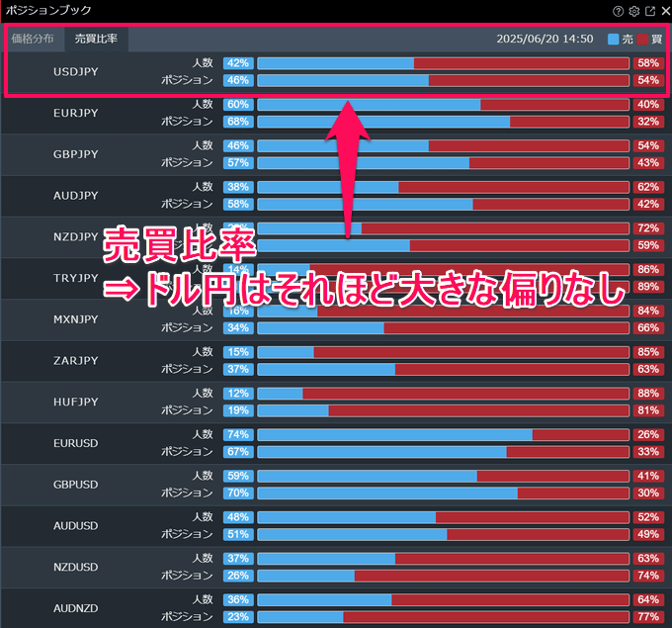This screenshot has width=672, height=628.
Task: Select the USDJPY pair row
Action: (336, 71)
